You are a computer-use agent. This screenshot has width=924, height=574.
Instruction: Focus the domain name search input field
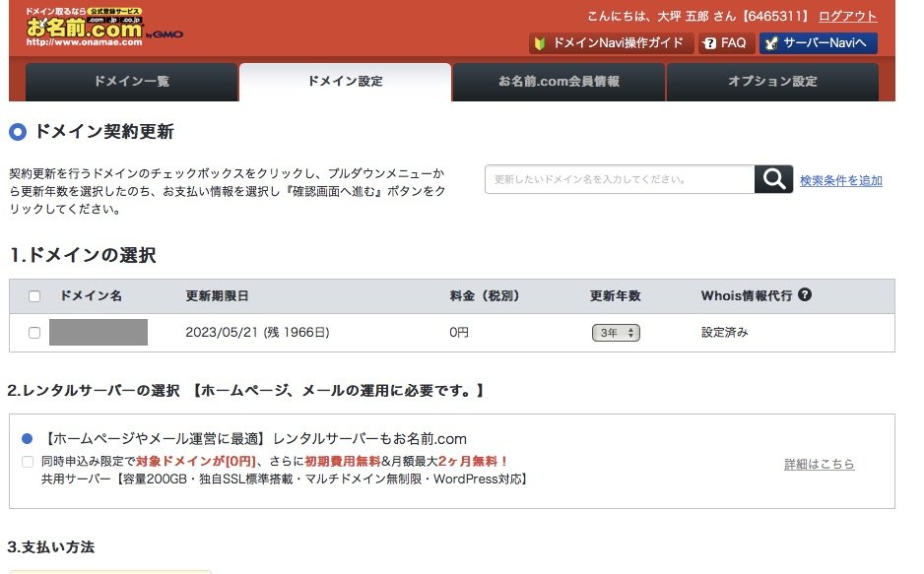pyautogui.click(x=620, y=179)
